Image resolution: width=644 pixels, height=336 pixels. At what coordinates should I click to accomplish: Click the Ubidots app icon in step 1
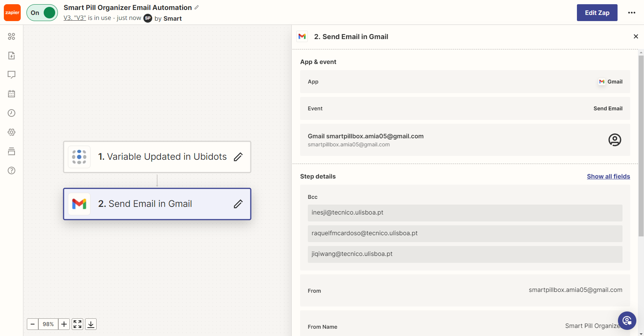[79, 157]
